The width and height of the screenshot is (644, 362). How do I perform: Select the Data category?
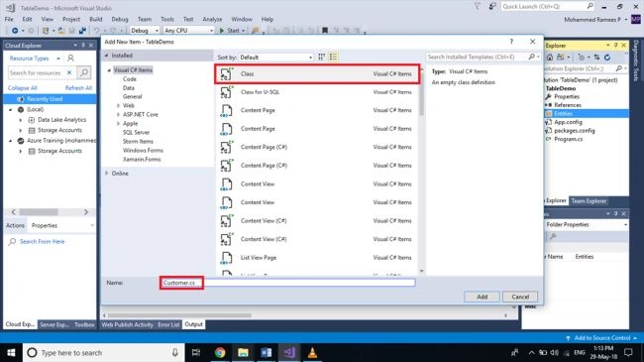[128, 88]
